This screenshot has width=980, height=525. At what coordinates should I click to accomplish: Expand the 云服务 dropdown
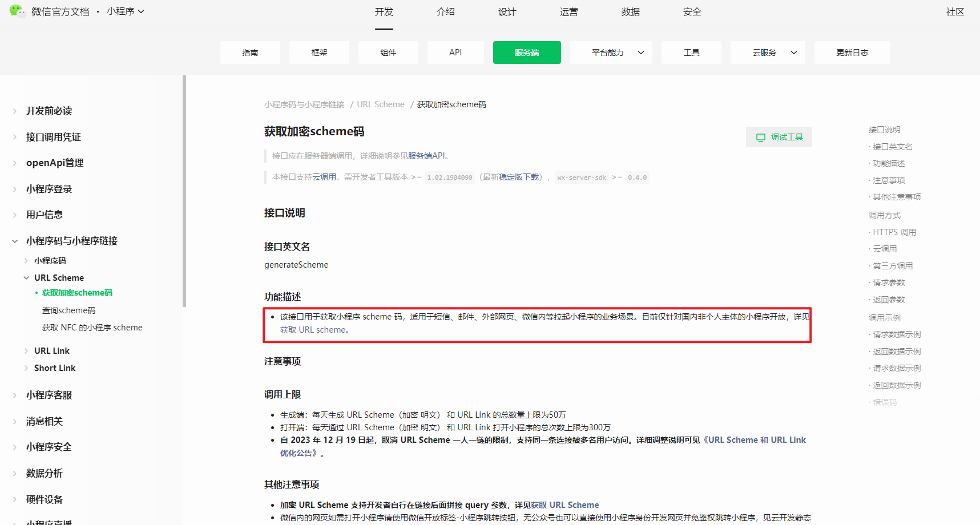click(768, 52)
